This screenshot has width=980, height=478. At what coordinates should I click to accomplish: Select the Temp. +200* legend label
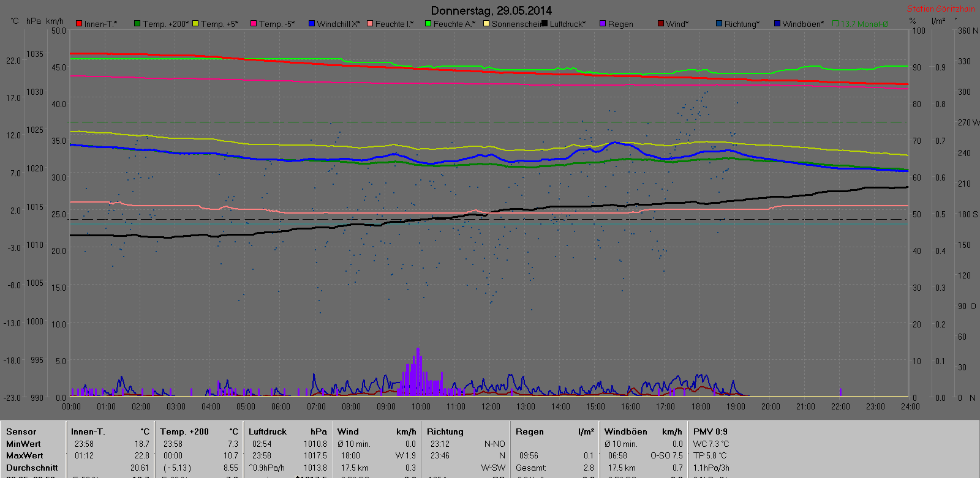[x=166, y=24]
